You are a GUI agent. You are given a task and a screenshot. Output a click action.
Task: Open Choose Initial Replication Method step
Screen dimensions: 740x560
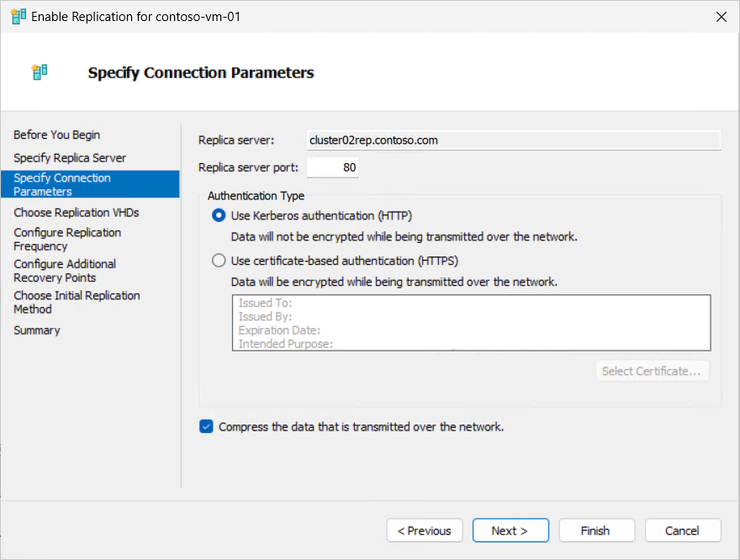[x=77, y=302]
